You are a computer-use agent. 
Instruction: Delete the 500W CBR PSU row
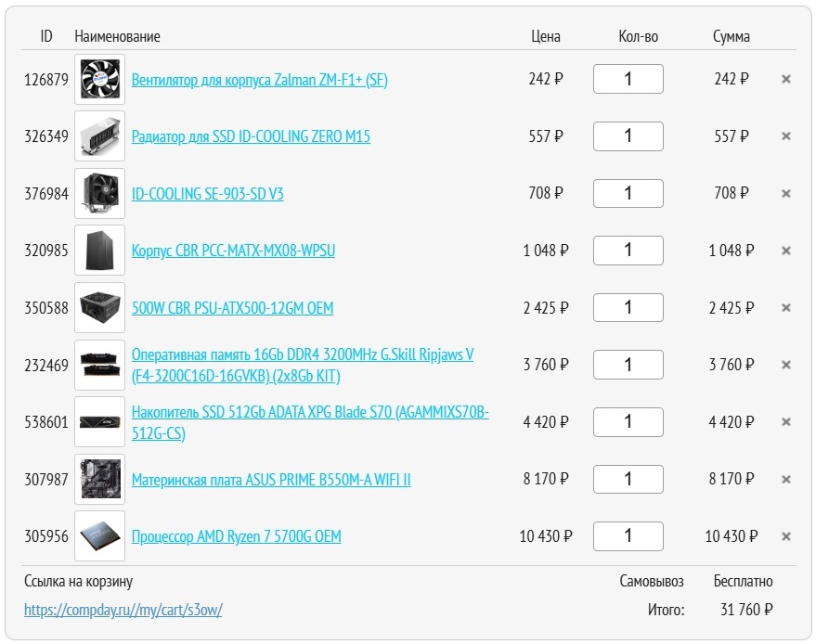785,308
